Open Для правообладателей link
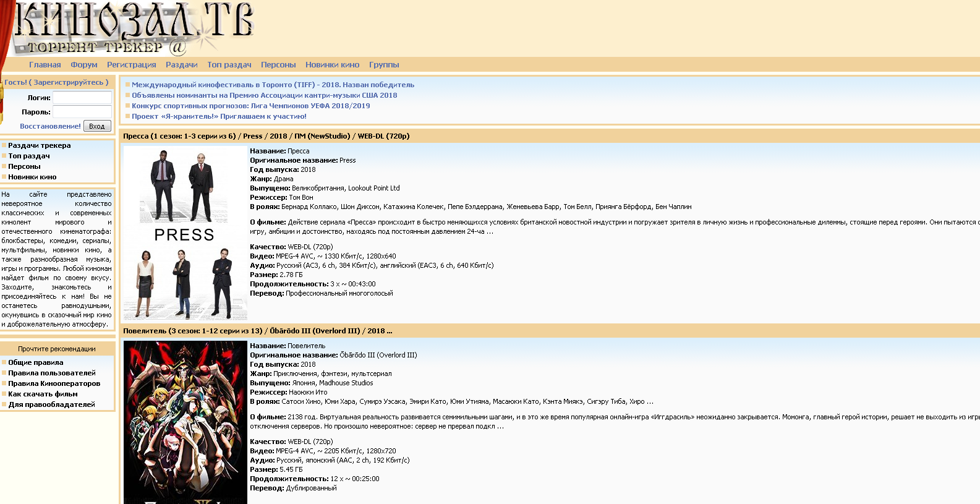 click(x=52, y=404)
